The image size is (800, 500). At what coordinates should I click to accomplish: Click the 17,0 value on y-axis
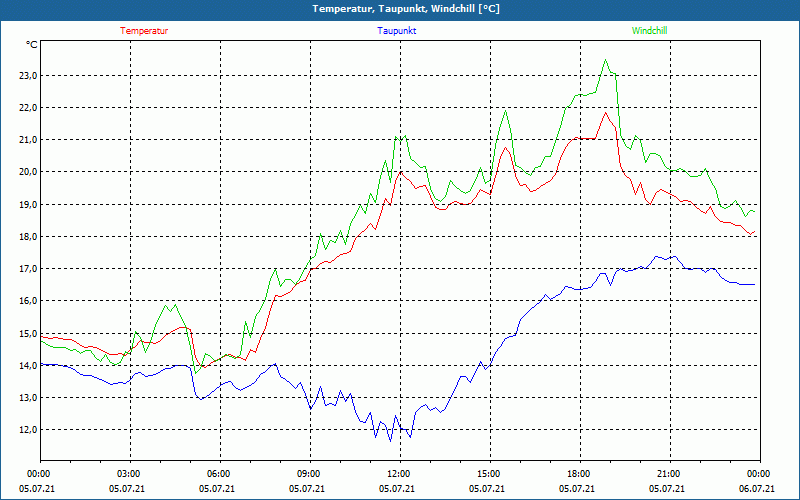point(28,269)
